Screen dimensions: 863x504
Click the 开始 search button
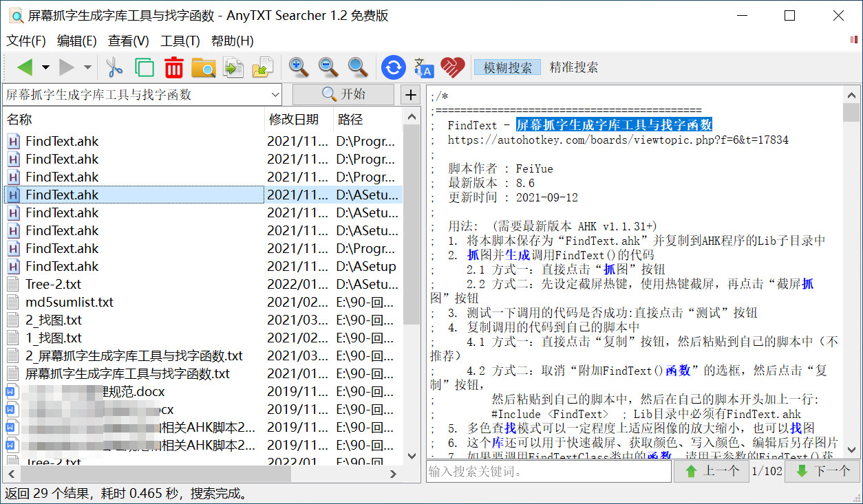point(343,95)
